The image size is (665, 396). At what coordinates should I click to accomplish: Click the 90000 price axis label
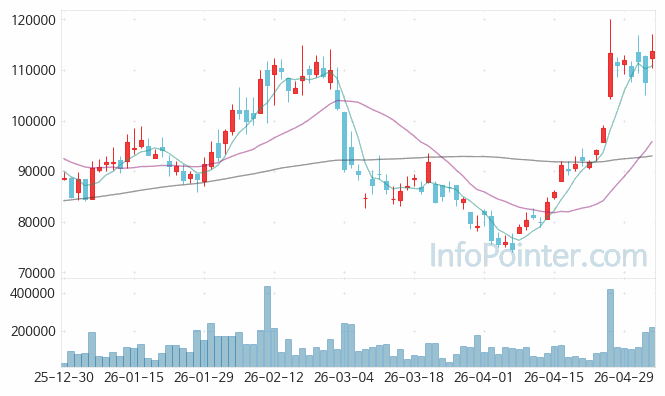click(x=36, y=172)
